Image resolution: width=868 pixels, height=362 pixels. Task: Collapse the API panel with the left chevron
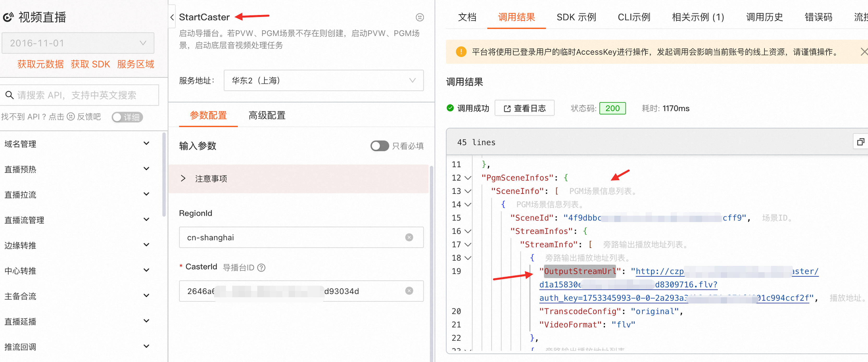(x=172, y=17)
